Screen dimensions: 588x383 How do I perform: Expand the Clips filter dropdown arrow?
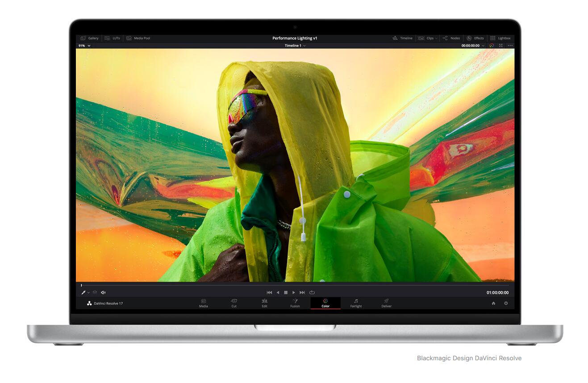tap(436, 38)
